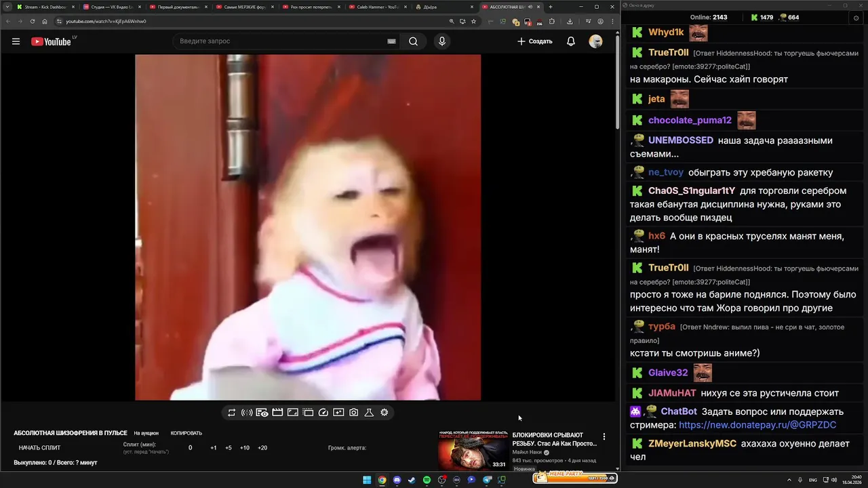This screenshot has width=868, height=488.
Task: Open the on-screen keyboard in search box
Action: tap(391, 41)
